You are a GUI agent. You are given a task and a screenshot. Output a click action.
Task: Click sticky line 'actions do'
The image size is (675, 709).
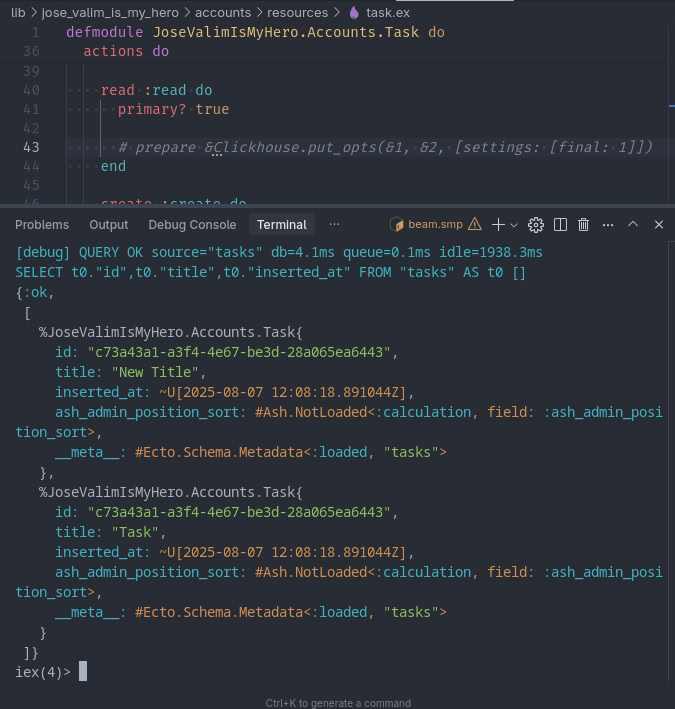pyautogui.click(x=126, y=51)
